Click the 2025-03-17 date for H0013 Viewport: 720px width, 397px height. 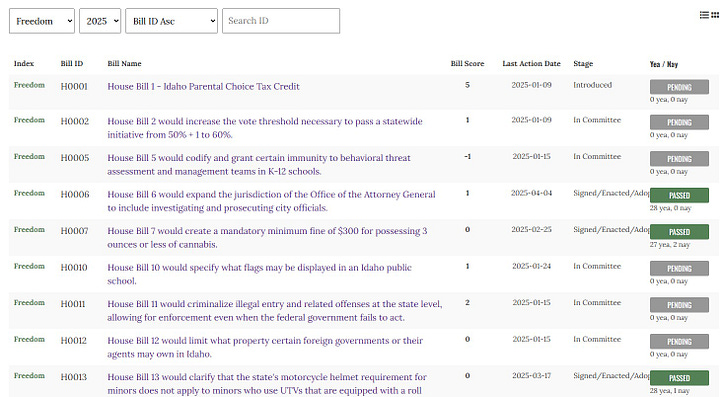531,375
